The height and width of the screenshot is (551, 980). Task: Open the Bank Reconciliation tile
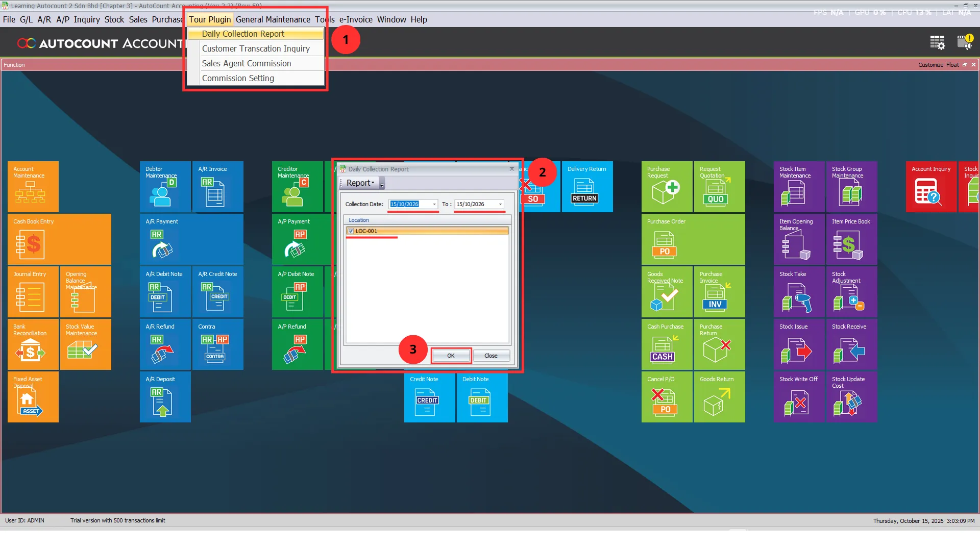pos(33,344)
